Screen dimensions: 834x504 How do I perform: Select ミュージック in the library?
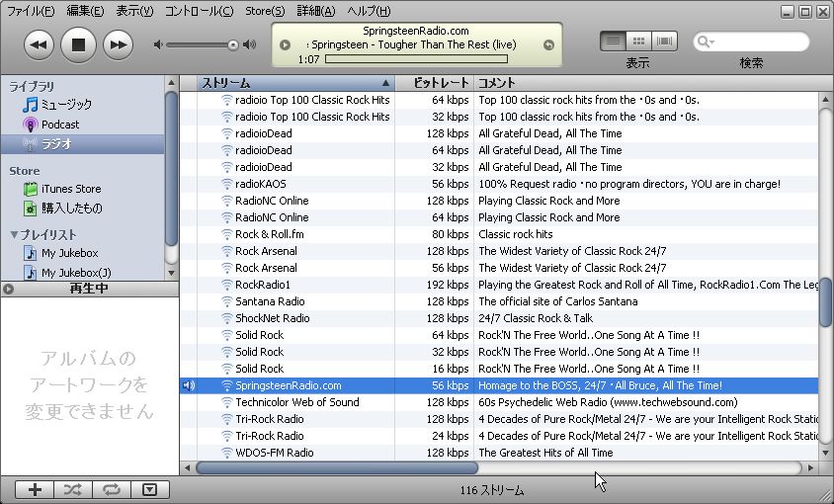[66, 105]
